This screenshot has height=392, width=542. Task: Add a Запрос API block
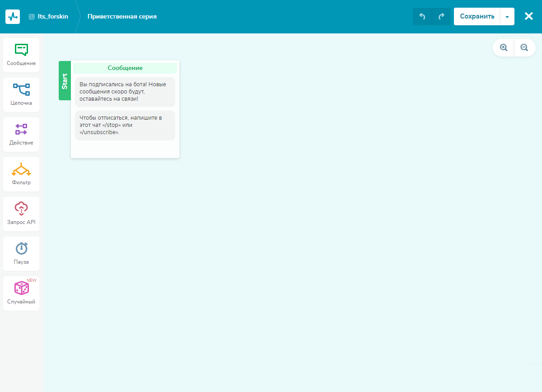coord(21,214)
